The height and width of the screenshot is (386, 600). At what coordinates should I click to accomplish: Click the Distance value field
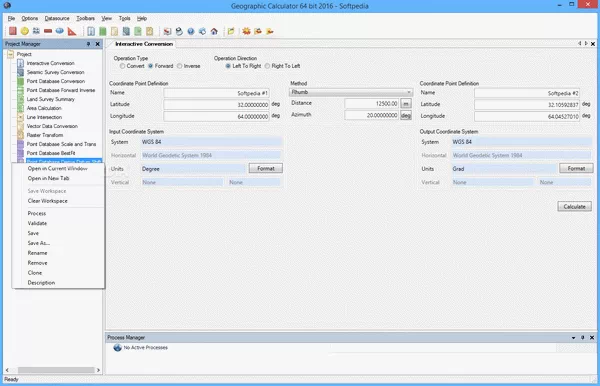[372, 104]
